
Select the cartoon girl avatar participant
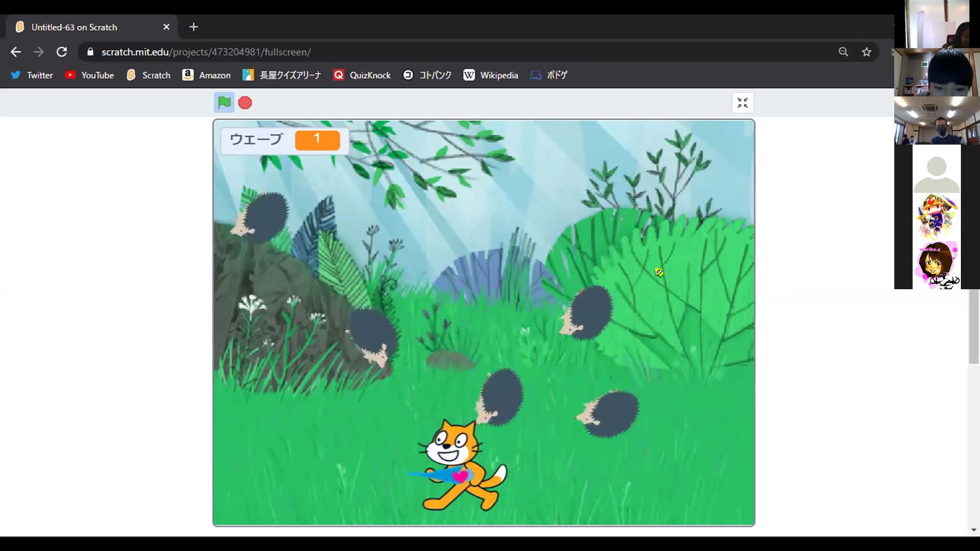point(936,265)
